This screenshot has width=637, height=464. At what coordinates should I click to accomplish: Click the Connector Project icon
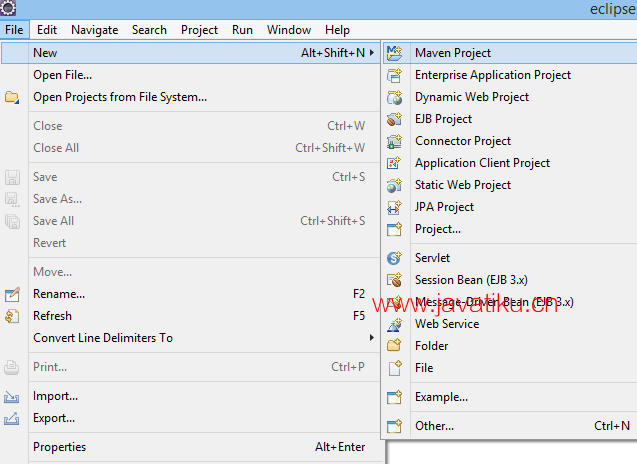coord(394,141)
